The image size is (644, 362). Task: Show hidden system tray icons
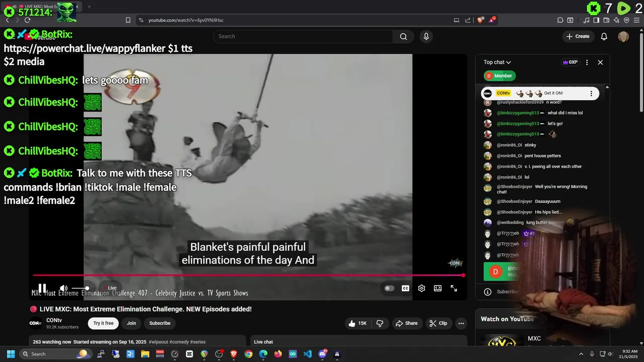click(582, 354)
